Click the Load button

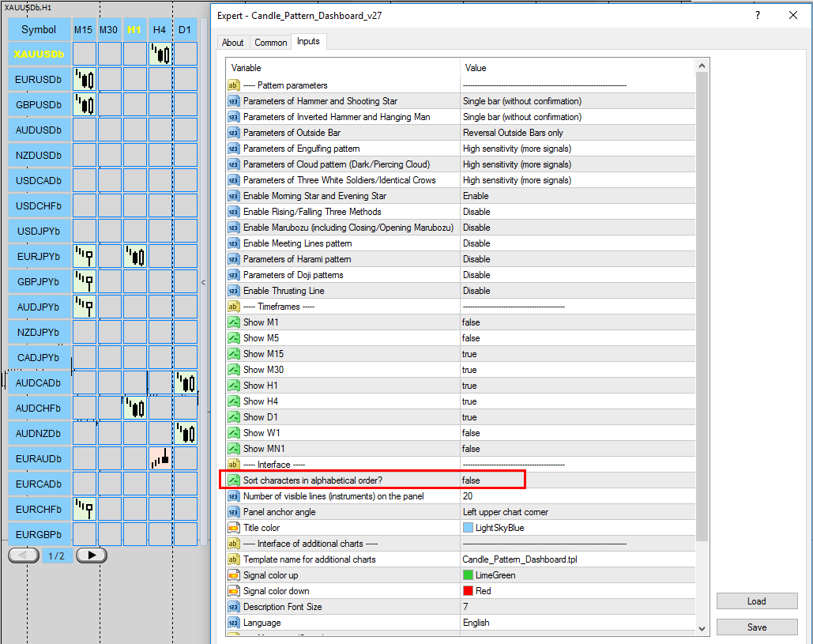click(757, 601)
